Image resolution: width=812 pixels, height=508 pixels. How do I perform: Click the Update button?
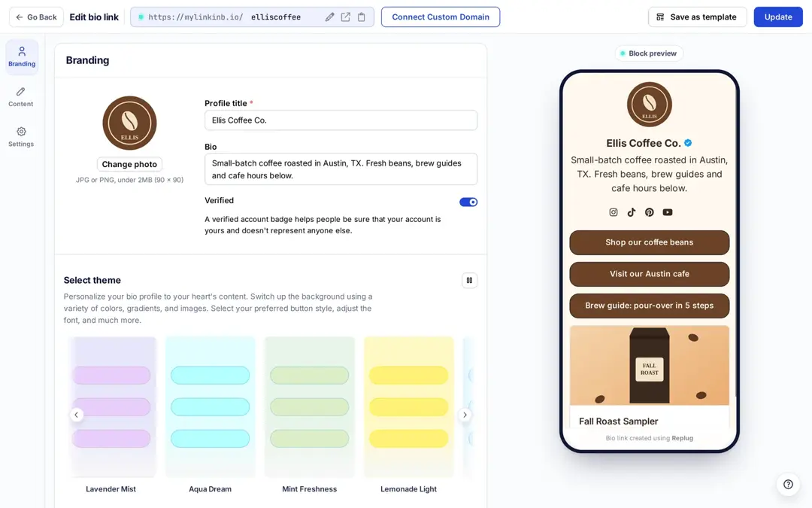click(778, 17)
